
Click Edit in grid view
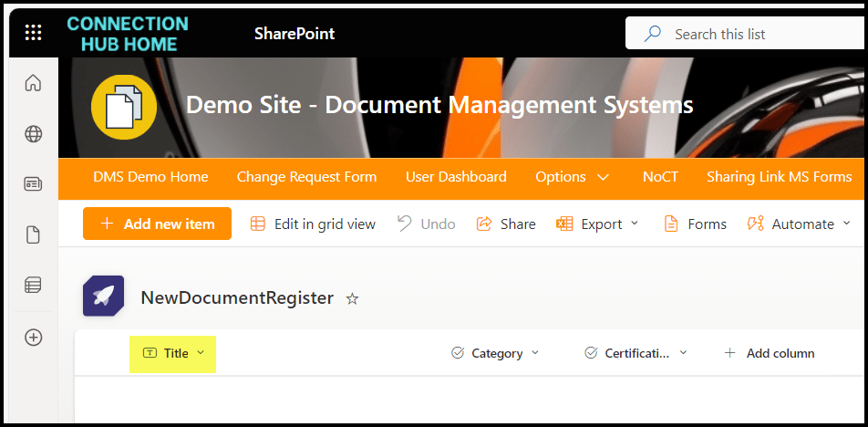[x=313, y=224]
